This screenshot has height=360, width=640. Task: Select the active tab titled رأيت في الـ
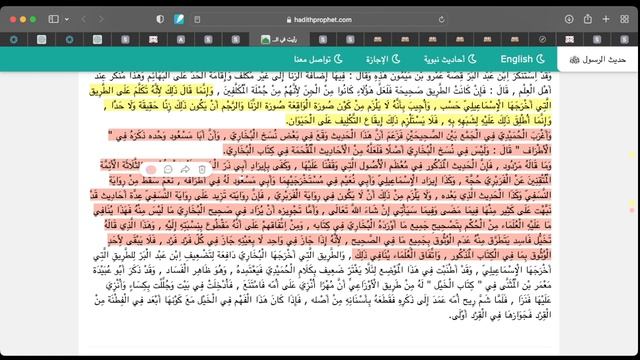click(279, 39)
